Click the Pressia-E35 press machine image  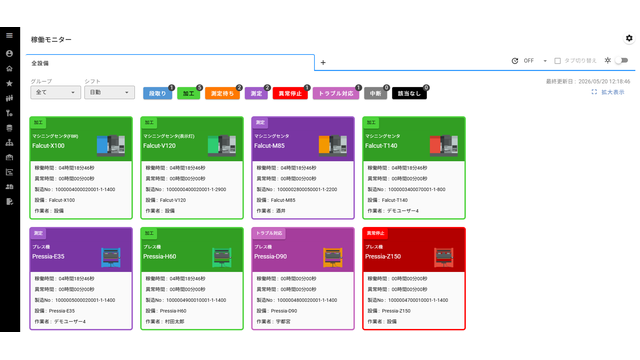click(x=111, y=257)
